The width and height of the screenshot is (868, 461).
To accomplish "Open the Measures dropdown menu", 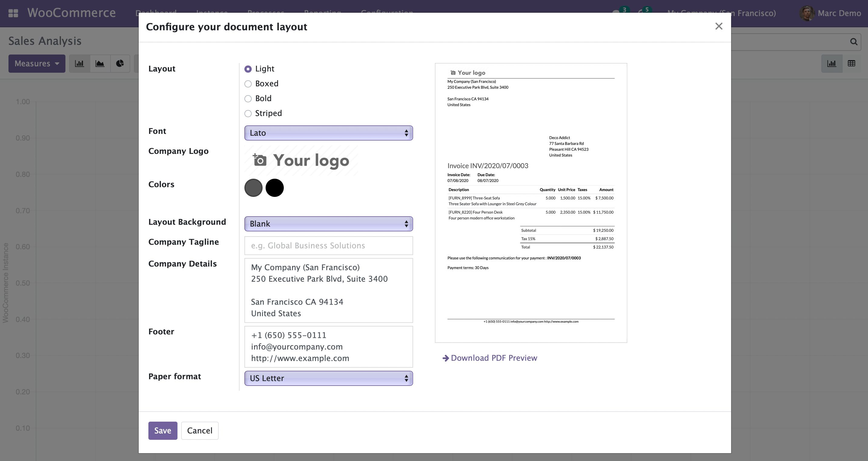I will [x=37, y=64].
